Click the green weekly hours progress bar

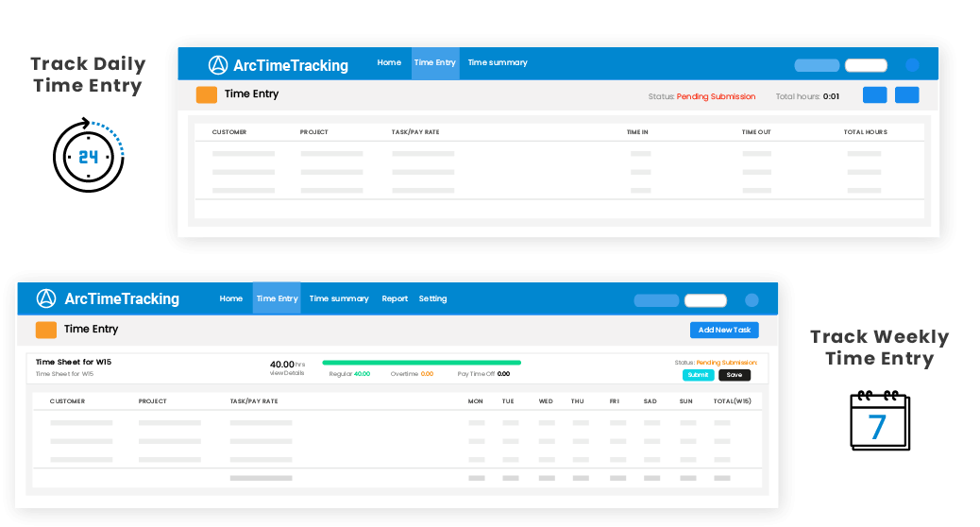[421, 363]
